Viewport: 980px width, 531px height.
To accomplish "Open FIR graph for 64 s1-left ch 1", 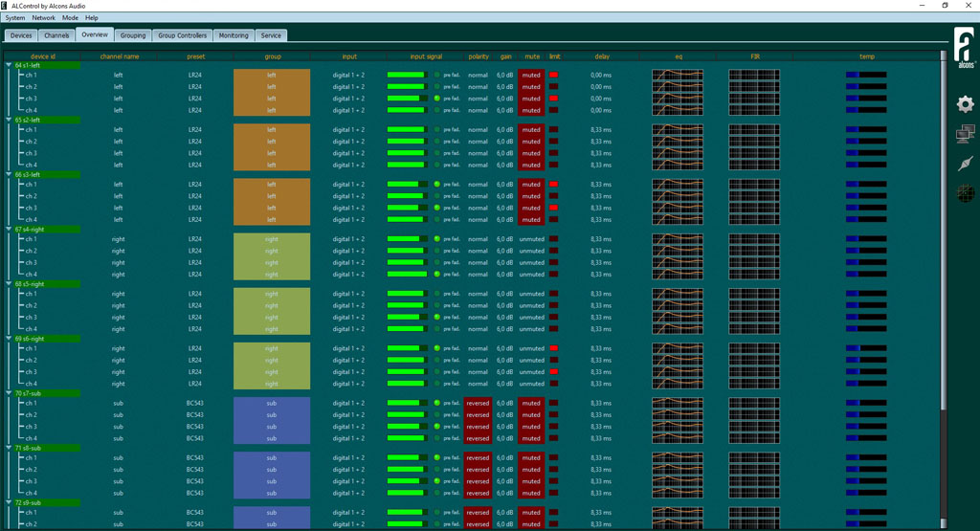I will click(754, 75).
